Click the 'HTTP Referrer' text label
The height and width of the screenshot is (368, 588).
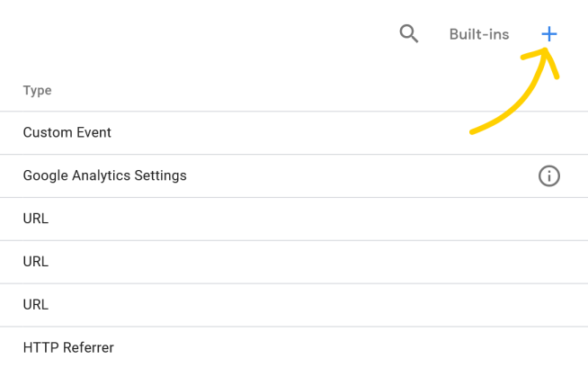click(68, 347)
